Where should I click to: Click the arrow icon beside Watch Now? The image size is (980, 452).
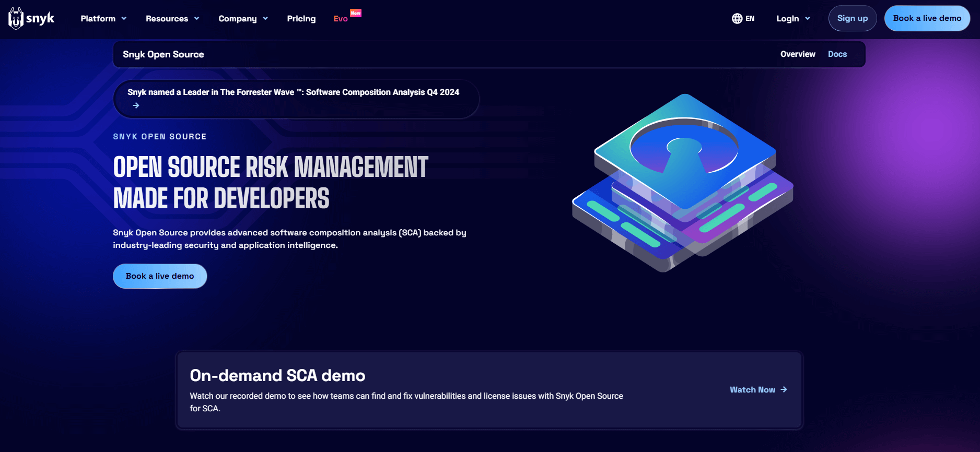pyautogui.click(x=784, y=390)
